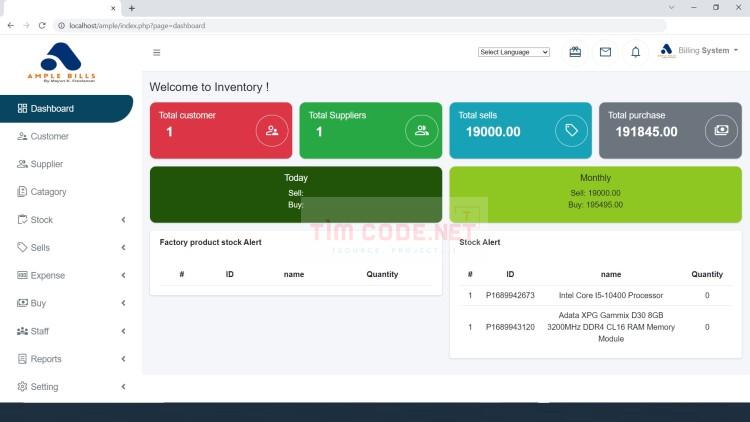750x422 pixels.
Task: Click the Total purchase value 191845.00
Action: click(646, 132)
